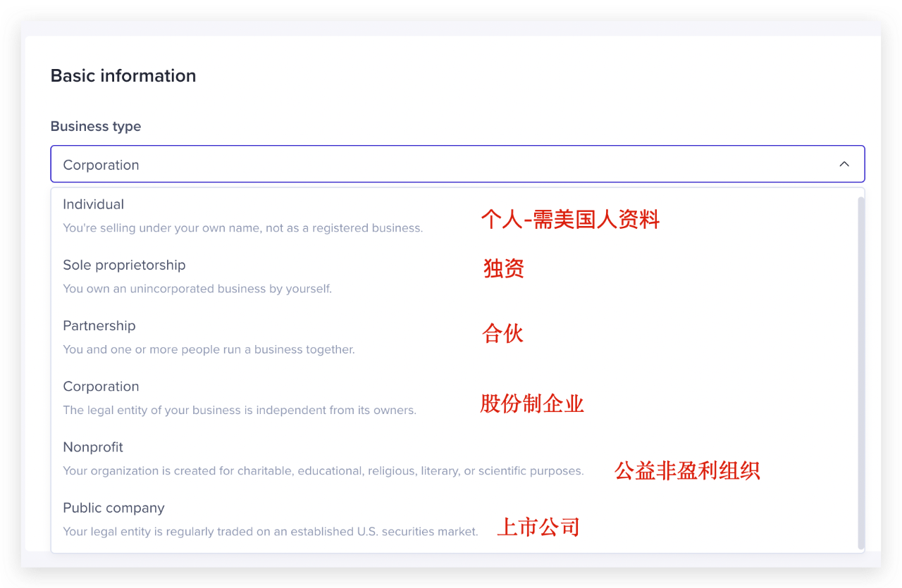Choose Public company as the entity type
Screen dimensions: 902x588
(113, 507)
